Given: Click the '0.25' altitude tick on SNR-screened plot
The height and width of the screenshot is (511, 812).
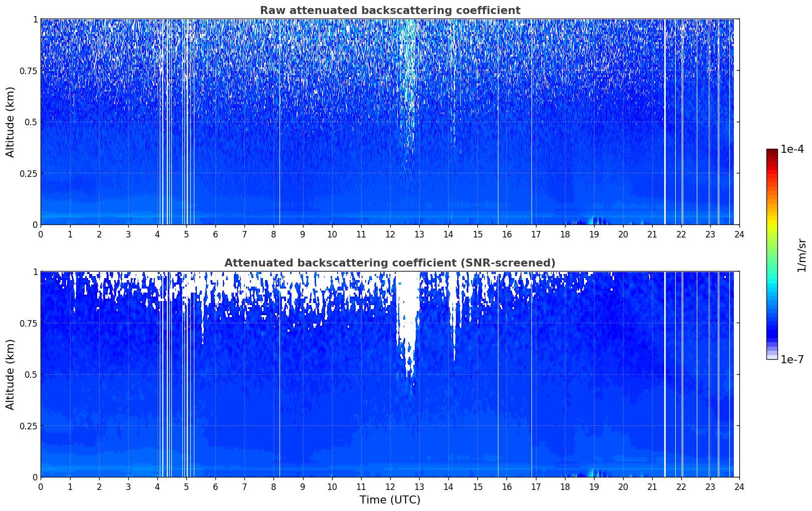Looking at the screenshot, I should point(29,426).
